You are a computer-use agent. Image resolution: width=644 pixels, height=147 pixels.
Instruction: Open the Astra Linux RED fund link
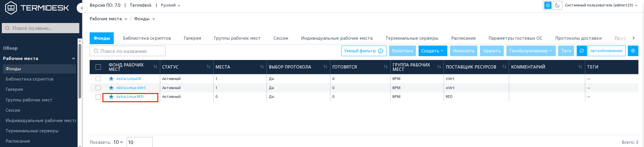pyautogui.click(x=130, y=97)
